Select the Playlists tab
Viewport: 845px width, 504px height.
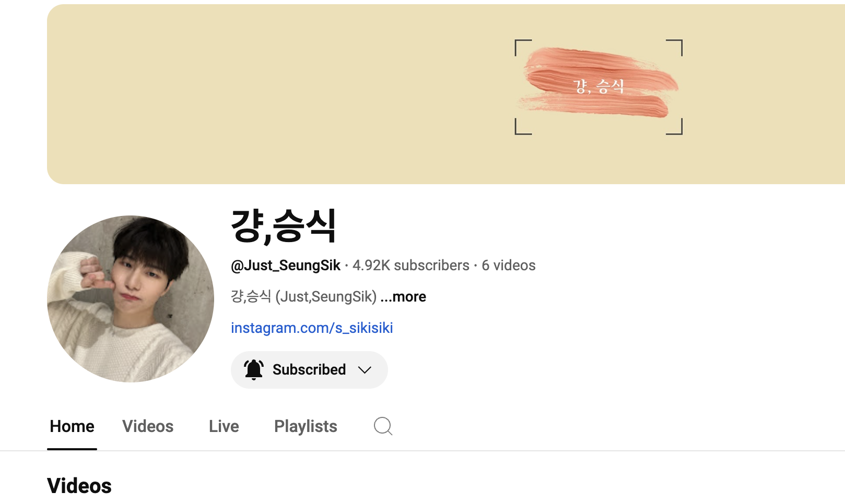pyautogui.click(x=306, y=426)
